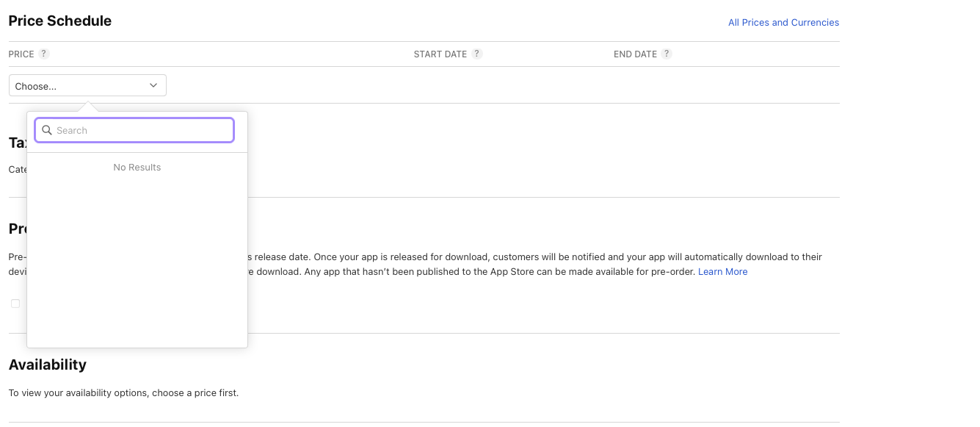This screenshot has height=427, width=980.
Task: Open the START DATE help tooltip icon
Action: tap(477, 54)
